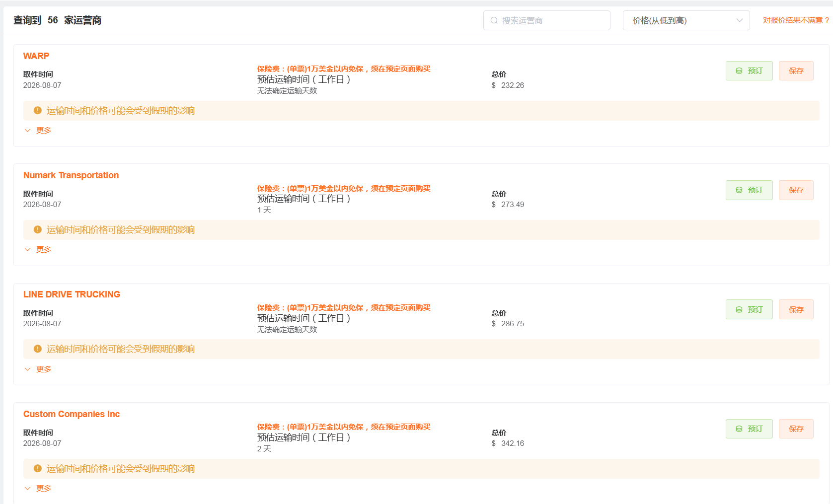Expand 更多 details for Custom Companies Inc
The height and width of the screenshot is (504, 833).
(38, 488)
